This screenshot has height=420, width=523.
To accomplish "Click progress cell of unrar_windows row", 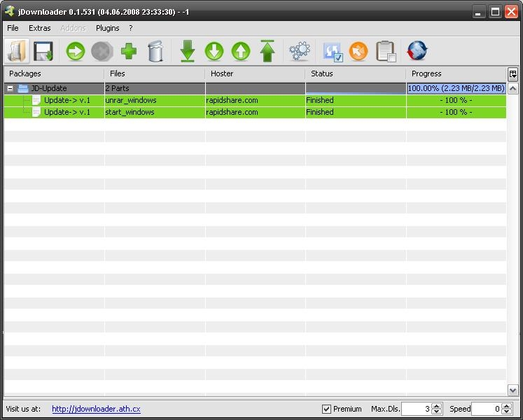I will (456, 100).
